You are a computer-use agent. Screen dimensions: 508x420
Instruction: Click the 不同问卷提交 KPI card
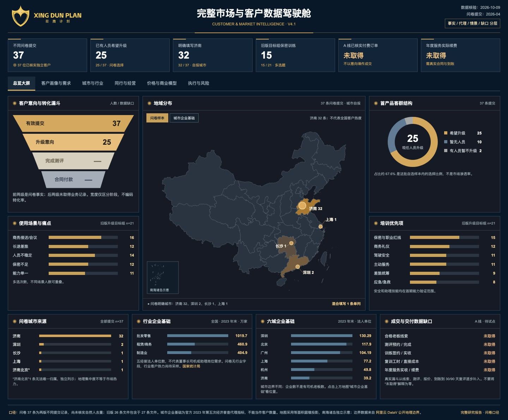47,55
